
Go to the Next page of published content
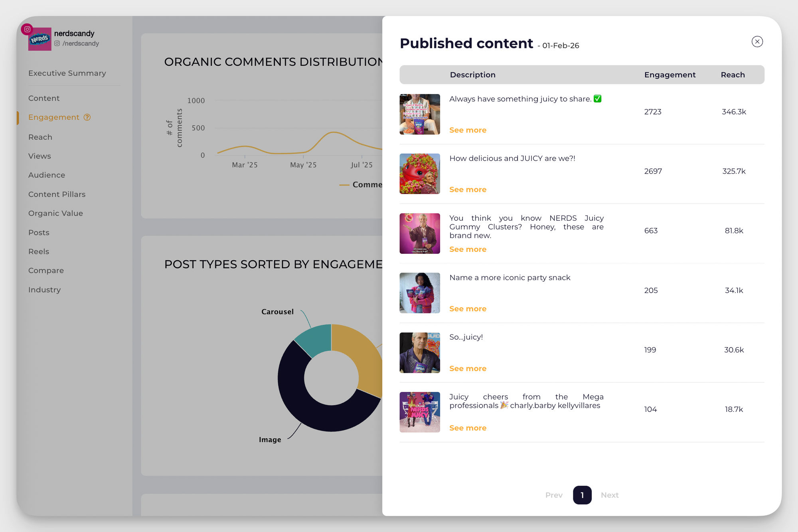[x=609, y=495]
